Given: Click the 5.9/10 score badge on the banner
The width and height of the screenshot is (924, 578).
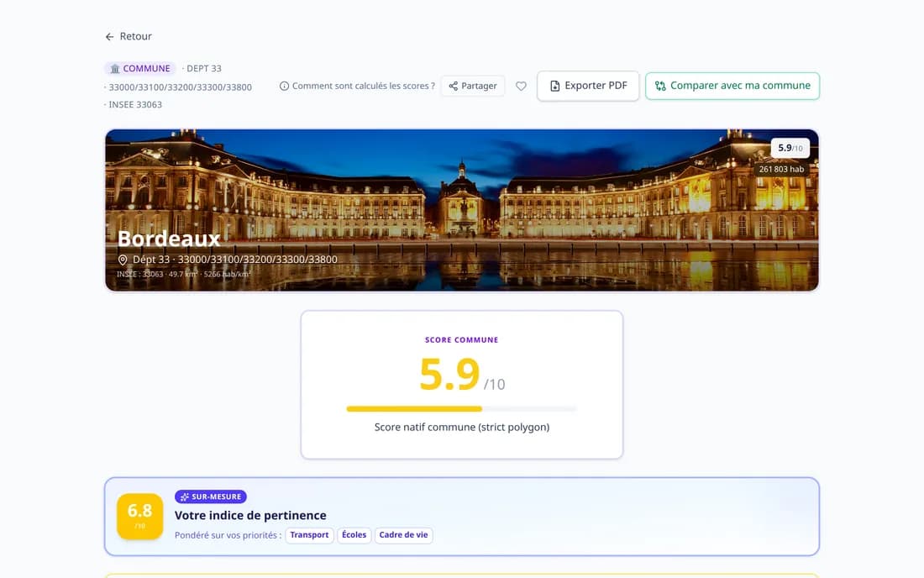Looking at the screenshot, I should pos(790,148).
